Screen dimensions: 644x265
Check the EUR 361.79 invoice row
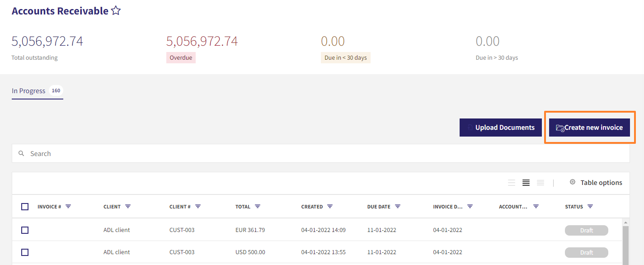[x=25, y=230]
